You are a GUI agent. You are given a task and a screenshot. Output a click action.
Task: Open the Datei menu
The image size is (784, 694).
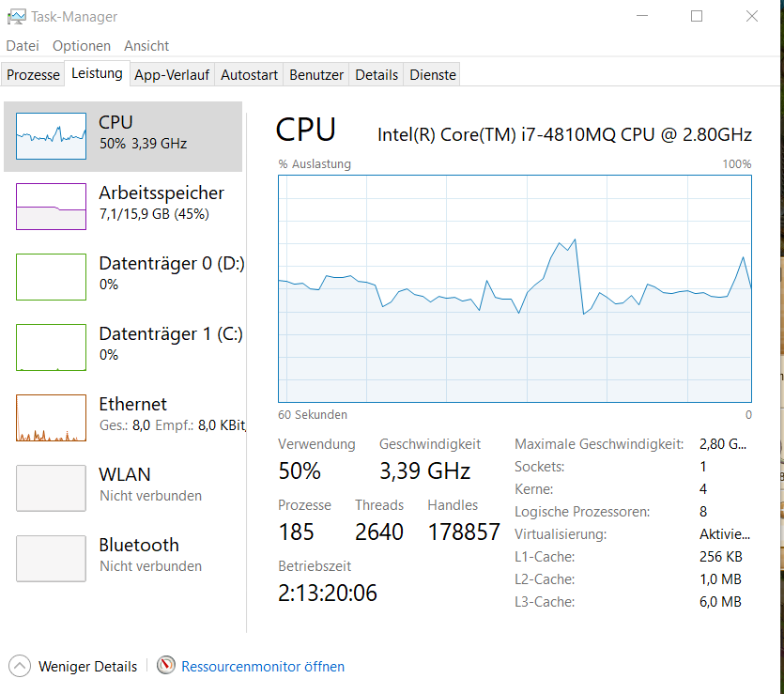tap(23, 46)
